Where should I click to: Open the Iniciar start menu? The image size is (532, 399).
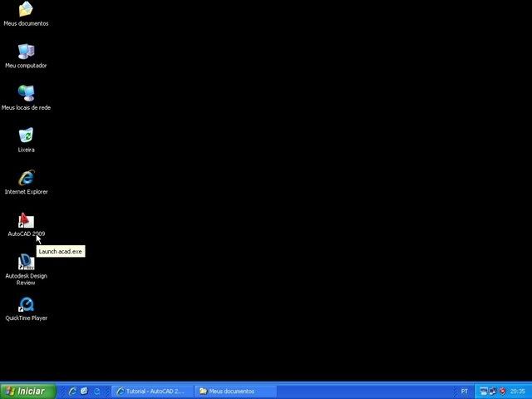[27, 391]
